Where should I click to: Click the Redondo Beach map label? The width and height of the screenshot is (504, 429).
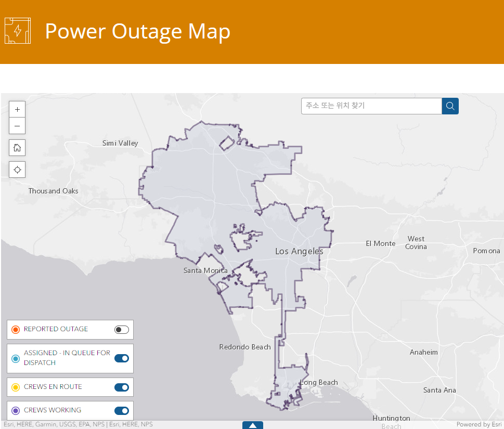(245, 347)
